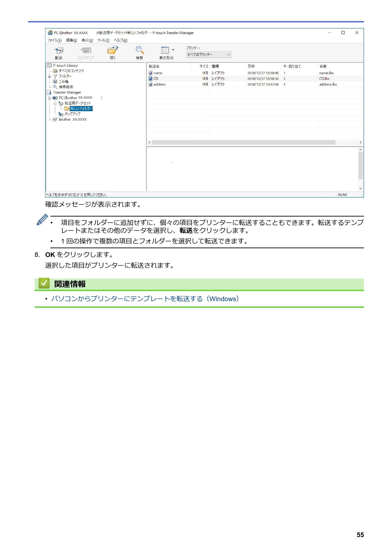Select 検索結果 in the tree
392x555 pixels.
pos(66,87)
